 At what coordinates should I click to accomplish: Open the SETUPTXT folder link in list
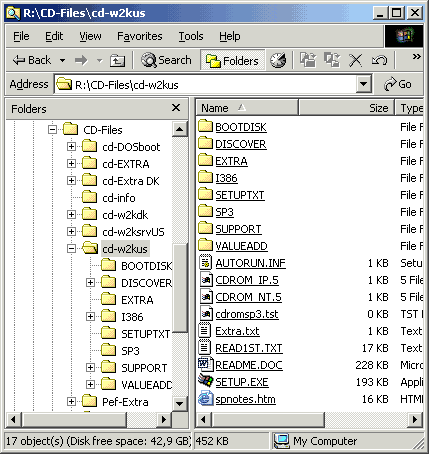(x=240, y=195)
